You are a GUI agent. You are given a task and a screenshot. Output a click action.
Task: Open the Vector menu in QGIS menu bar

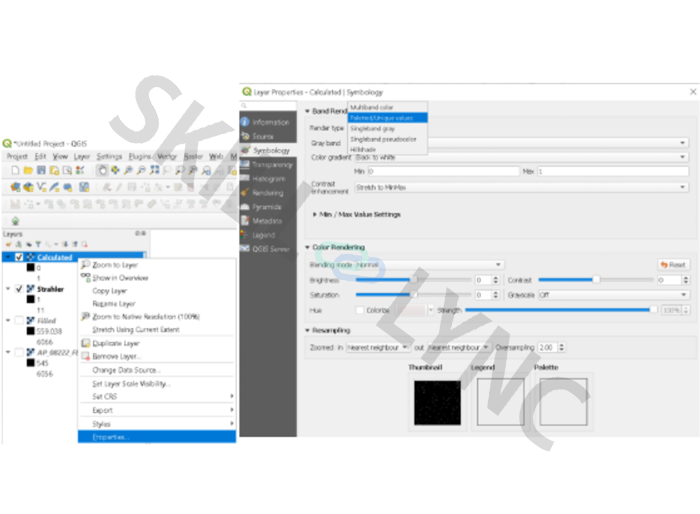point(167,156)
